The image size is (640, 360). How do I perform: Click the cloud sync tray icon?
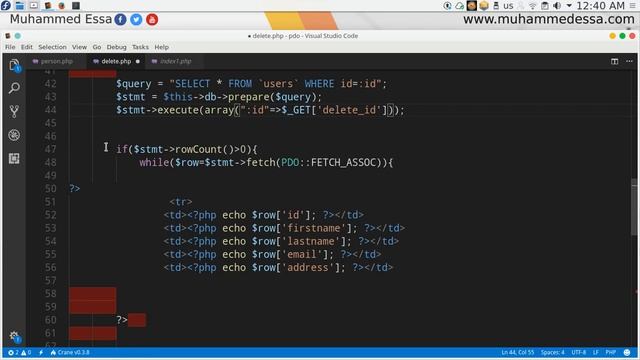point(460,6)
